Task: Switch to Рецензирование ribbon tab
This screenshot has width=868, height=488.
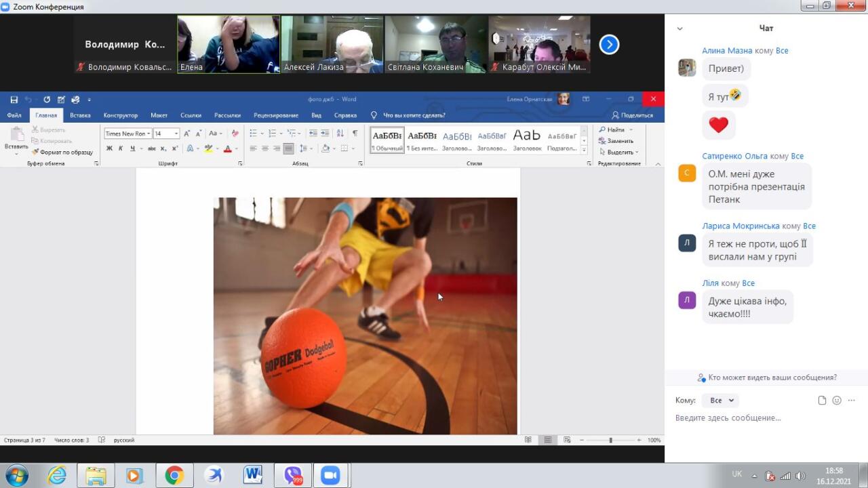Action: (x=276, y=115)
